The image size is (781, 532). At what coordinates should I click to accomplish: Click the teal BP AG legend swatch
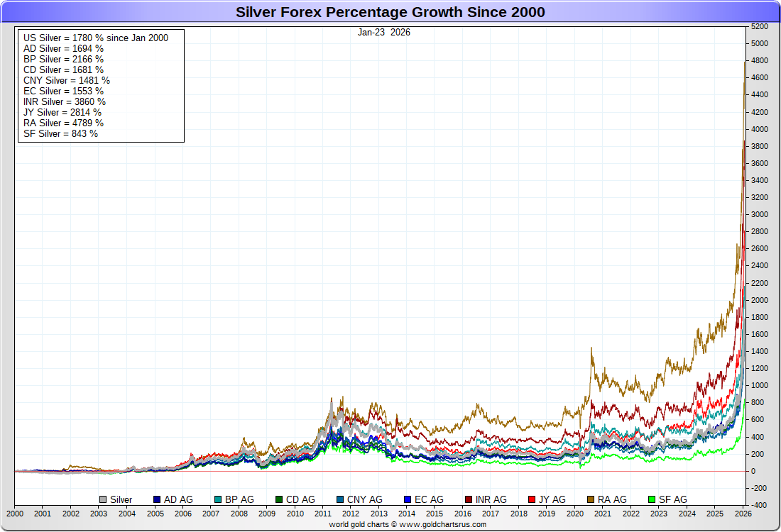click(x=218, y=500)
